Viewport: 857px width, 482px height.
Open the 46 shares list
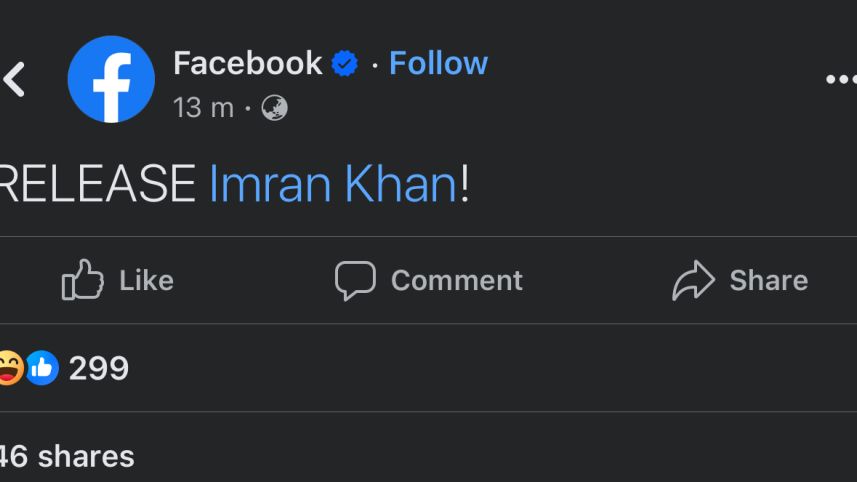click(x=67, y=456)
